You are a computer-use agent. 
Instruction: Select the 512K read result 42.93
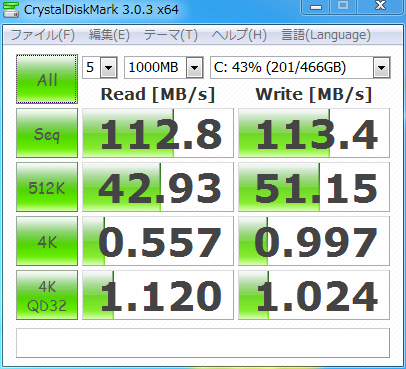click(158, 187)
